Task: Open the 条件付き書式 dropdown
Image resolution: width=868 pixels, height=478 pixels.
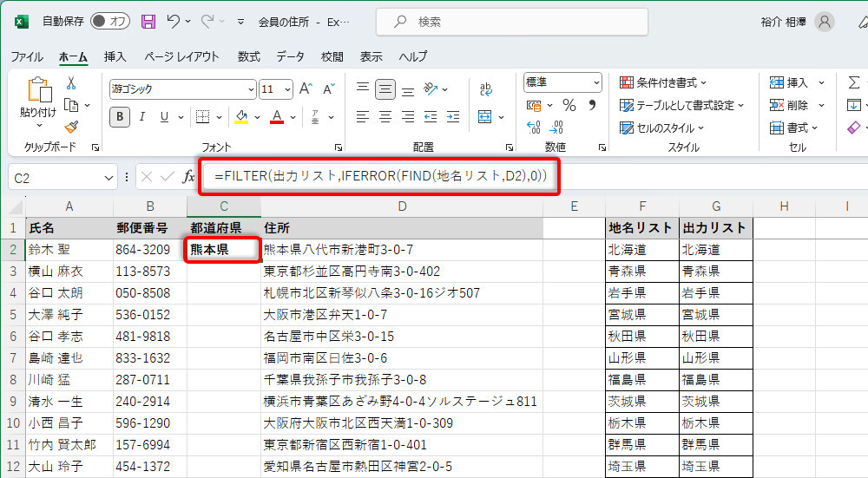Action: (x=663, y=82)
